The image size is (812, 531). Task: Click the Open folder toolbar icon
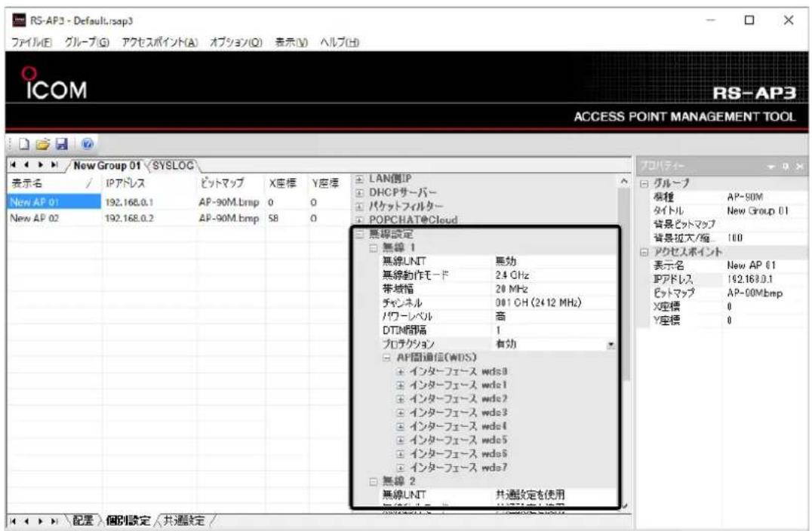[x=43, y=144]
